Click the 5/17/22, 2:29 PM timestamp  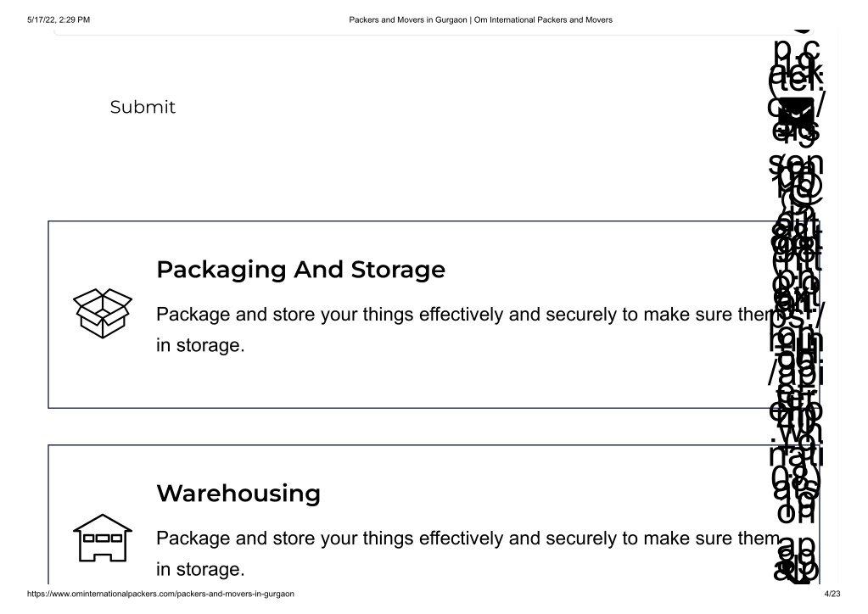[59, 20]
